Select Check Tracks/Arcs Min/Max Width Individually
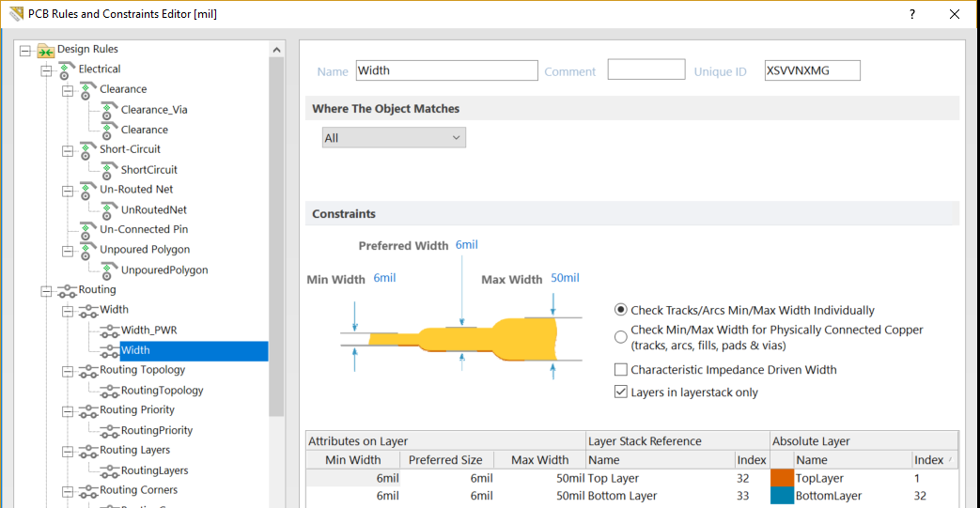The height and width of the screenshot is (508, 980). point(621,310)
